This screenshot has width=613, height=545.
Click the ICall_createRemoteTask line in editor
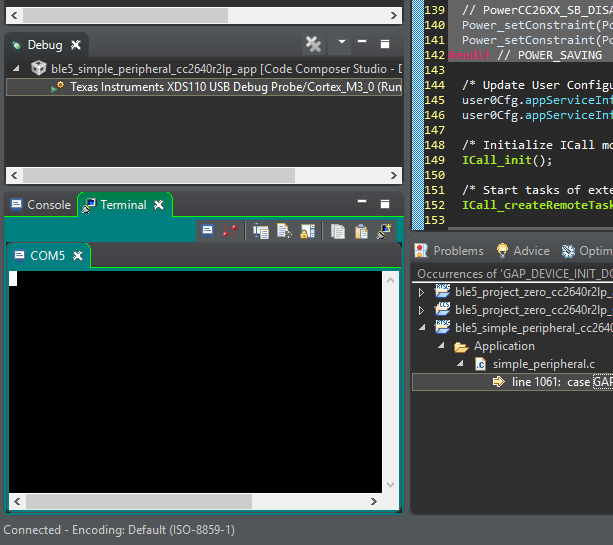(x=538, y=205)
